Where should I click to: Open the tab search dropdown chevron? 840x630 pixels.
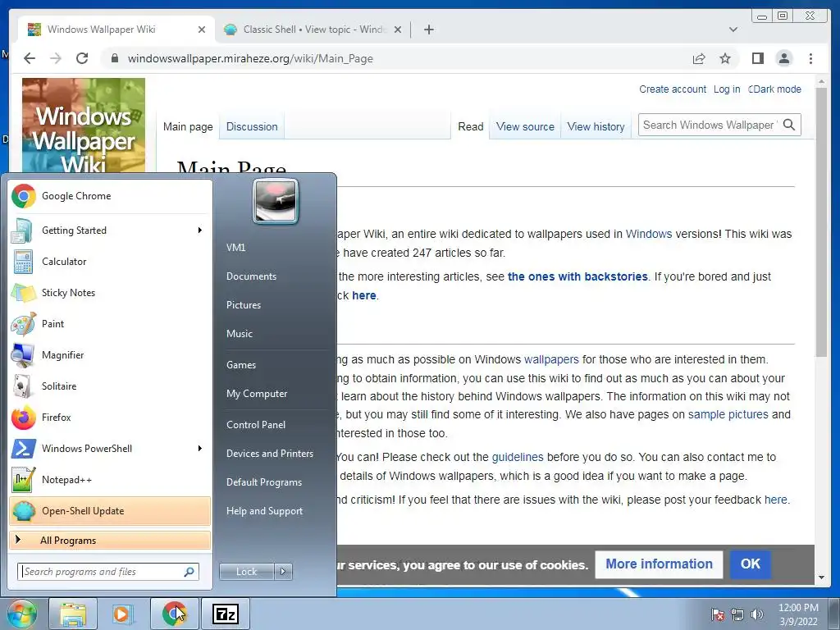point(733,30)
